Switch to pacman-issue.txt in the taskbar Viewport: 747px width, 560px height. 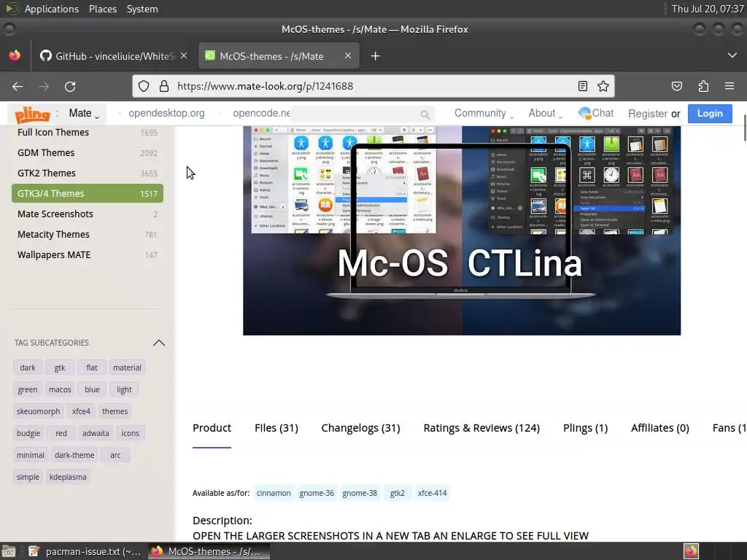85,551
